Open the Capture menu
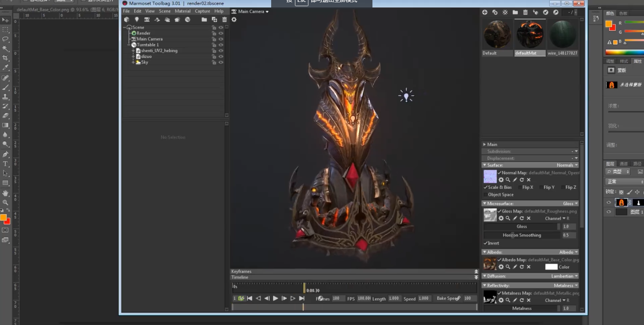644x325 pixels. (x=202, y=11)
